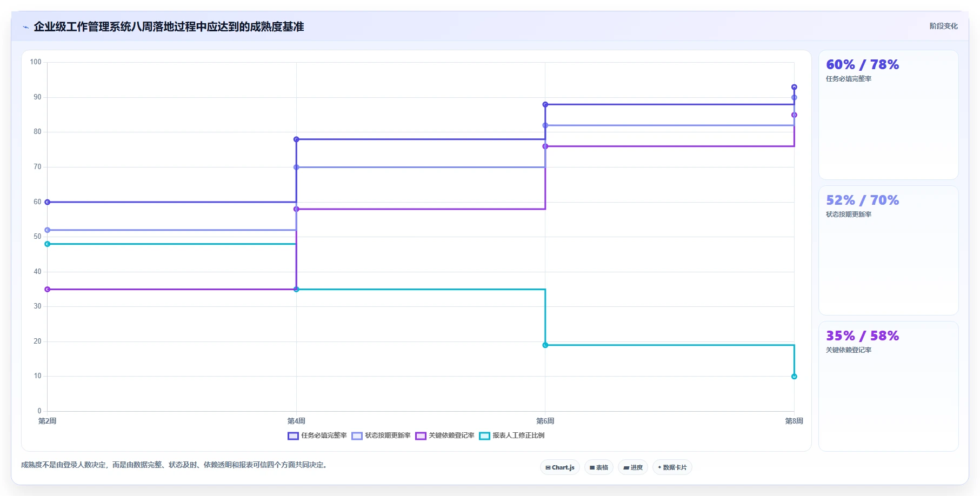Click 关键依赖登记率 data point at 第6周 (76)
980x496 pixels.
click(x=545, y=146)
